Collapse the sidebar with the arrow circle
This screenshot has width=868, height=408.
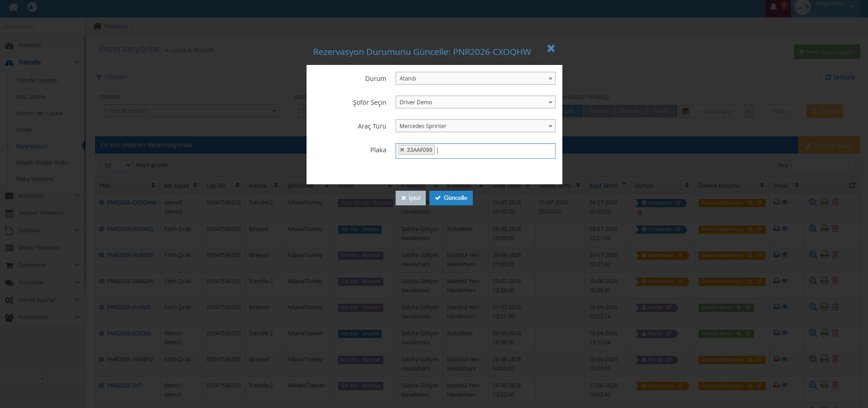pyautogui.click(x=42, y=379)
